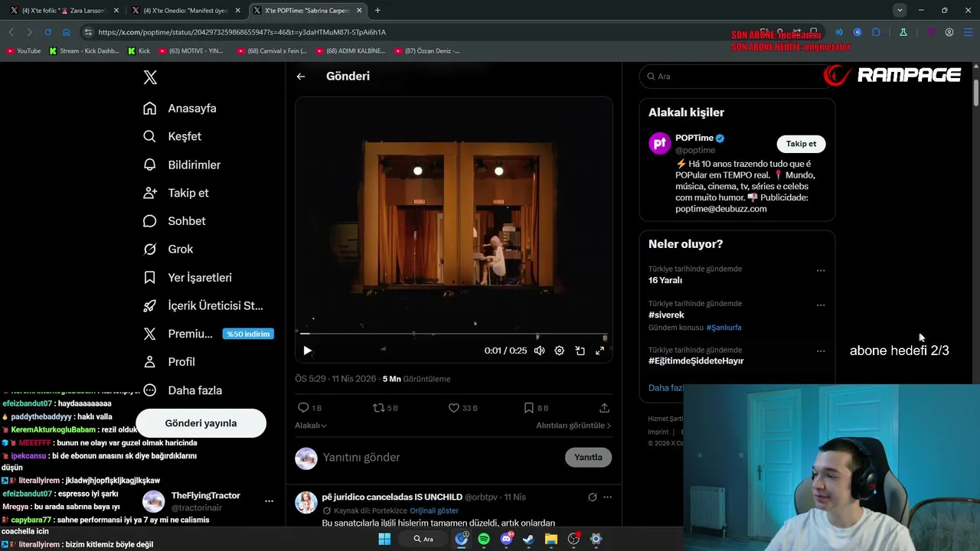The width and height of the screenshot is (980, 551).
Task: Mute the video volume icon
Action: [x=539, y=350]
